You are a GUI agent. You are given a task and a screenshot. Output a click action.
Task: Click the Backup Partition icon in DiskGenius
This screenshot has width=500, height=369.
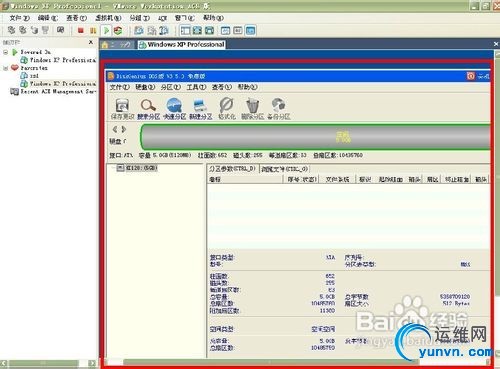279,105
